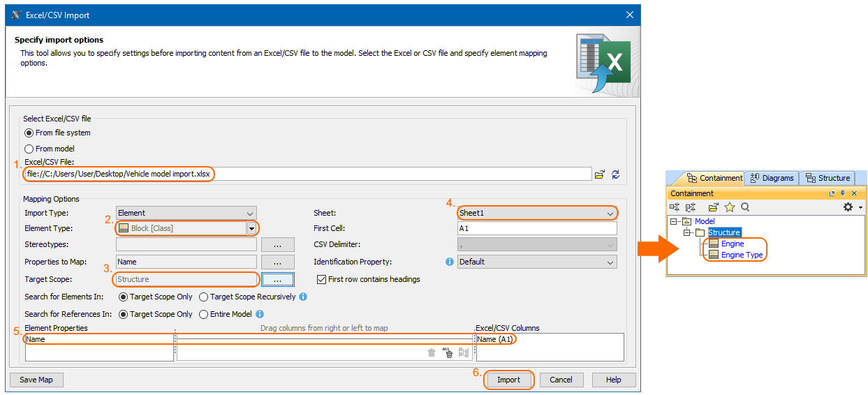
Task: Click the Engine Type block icon
Action: [x=713, y=255]
